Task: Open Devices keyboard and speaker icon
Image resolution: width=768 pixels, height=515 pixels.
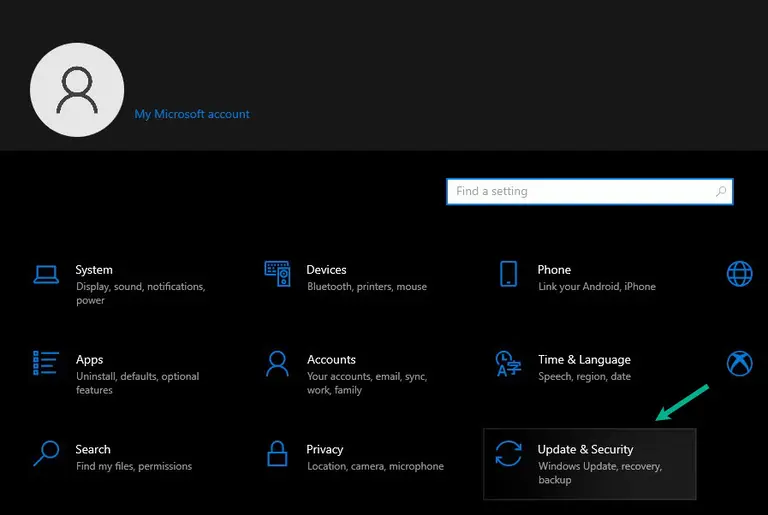Action: tap(277, 273)
